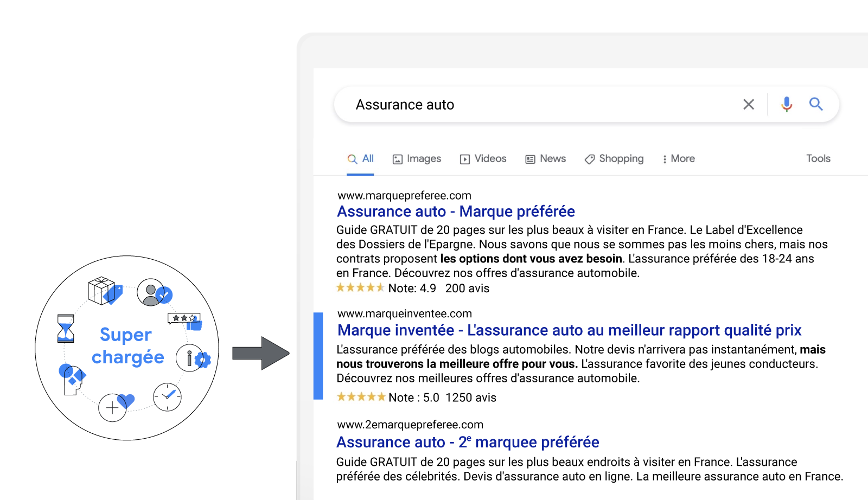The image size is (868, 500).
Task: Click the head profile with shapes icon
Action: tap(72, 379)
